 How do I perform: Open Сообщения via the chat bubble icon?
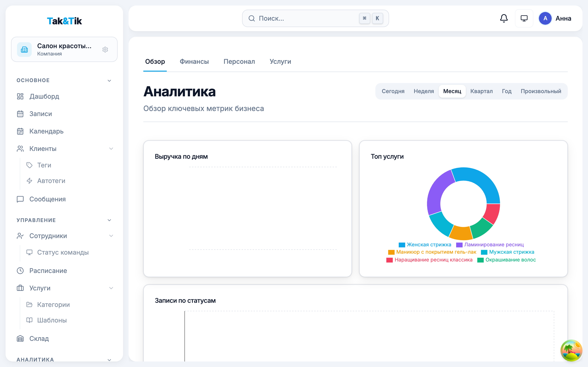tap(20, 199)
